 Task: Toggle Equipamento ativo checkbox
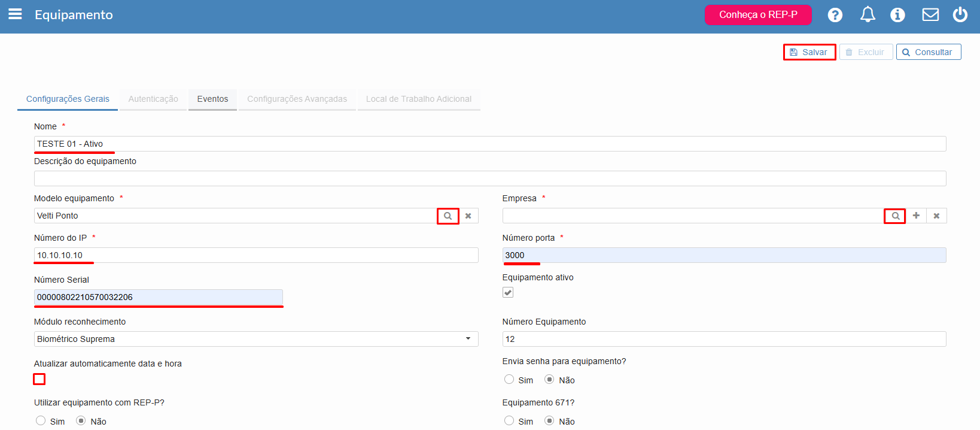tap(508, 292)
